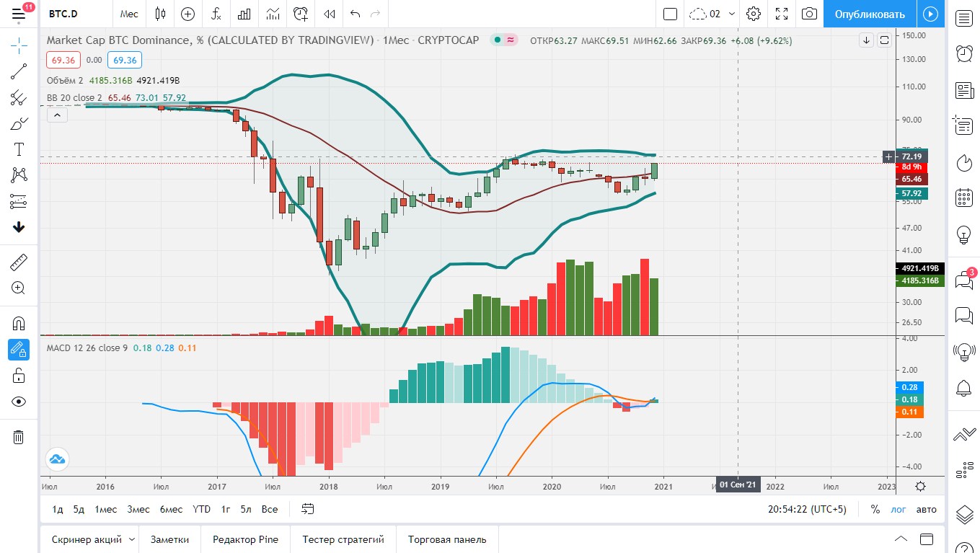This screenshot has width=980, height=553.
Task: Start bar replay mode
Action: [x=330, y=14]
